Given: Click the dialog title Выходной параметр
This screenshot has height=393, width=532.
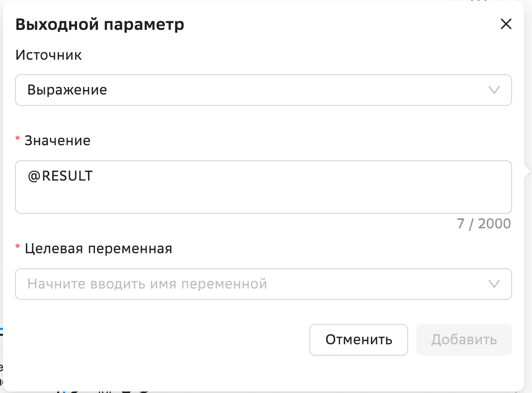Looking at the screenshot, I should coord(100,24).
